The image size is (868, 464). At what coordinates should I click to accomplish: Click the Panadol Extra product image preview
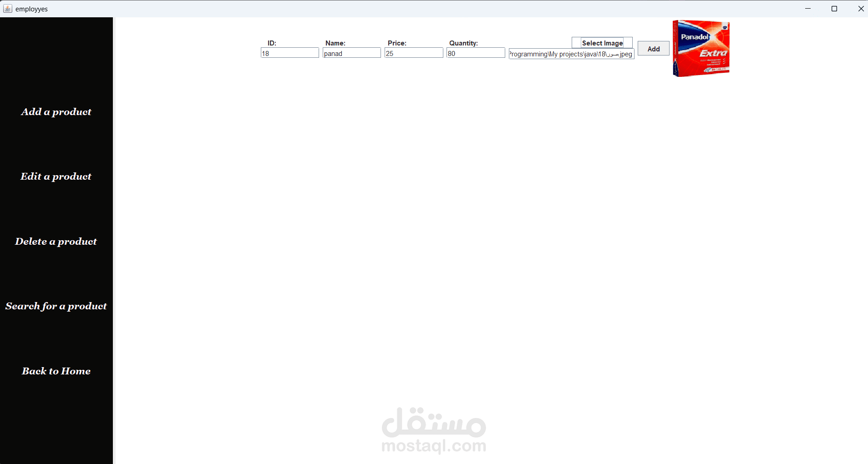(x=701, y=48)
